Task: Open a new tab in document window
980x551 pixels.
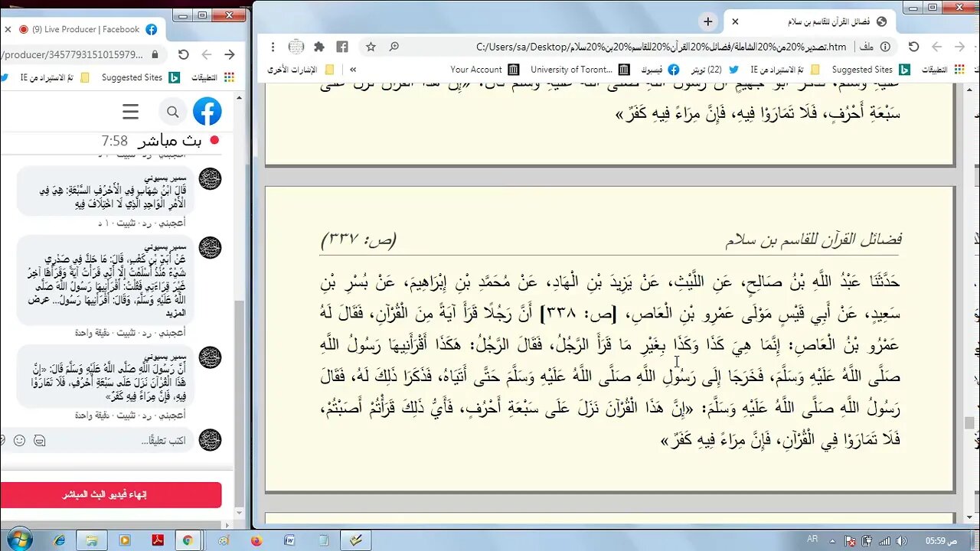Action: point(708,21)
